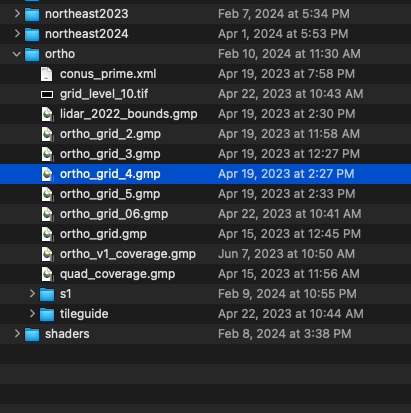
Task: Click the ortho_v1_coverage.gmp file icon
Action: pyautogui.click(x=48, y=254)
